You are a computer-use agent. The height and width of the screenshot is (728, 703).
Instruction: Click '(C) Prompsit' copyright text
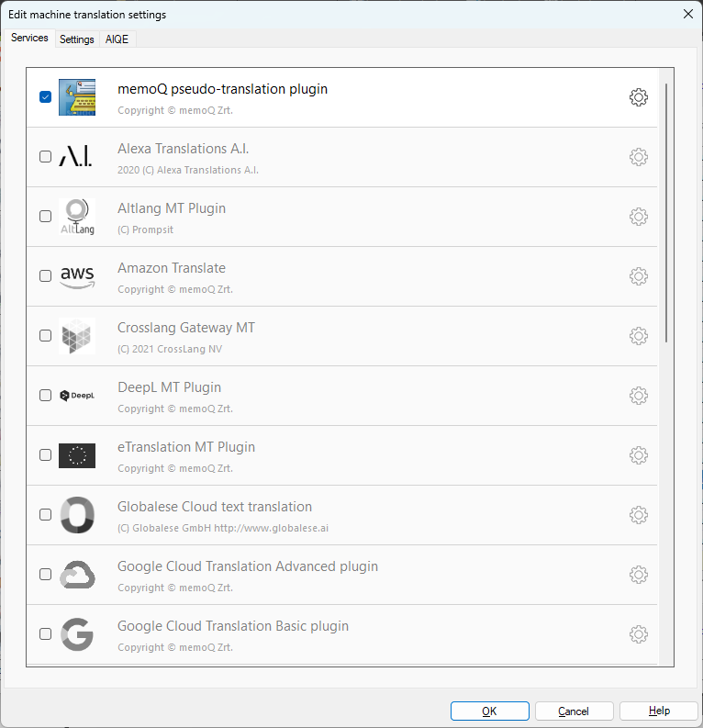[145, 230]
